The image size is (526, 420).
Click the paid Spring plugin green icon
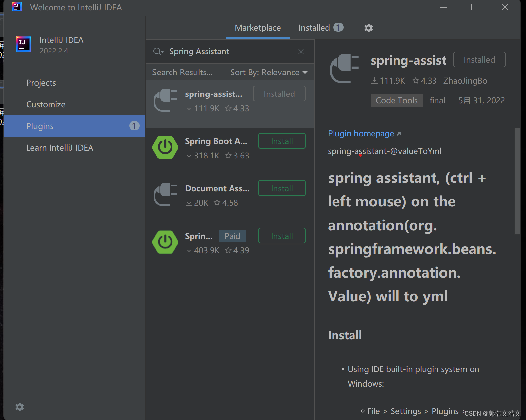pos(165,242)
